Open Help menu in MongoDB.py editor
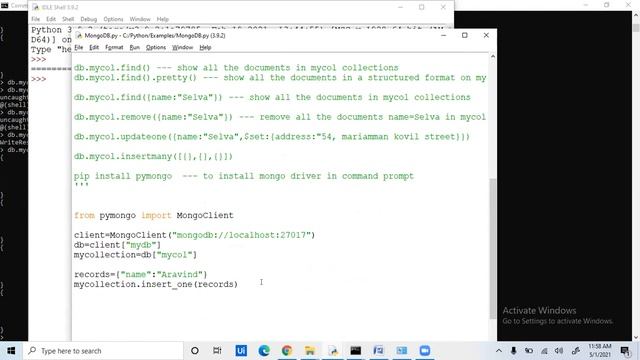 205,47
